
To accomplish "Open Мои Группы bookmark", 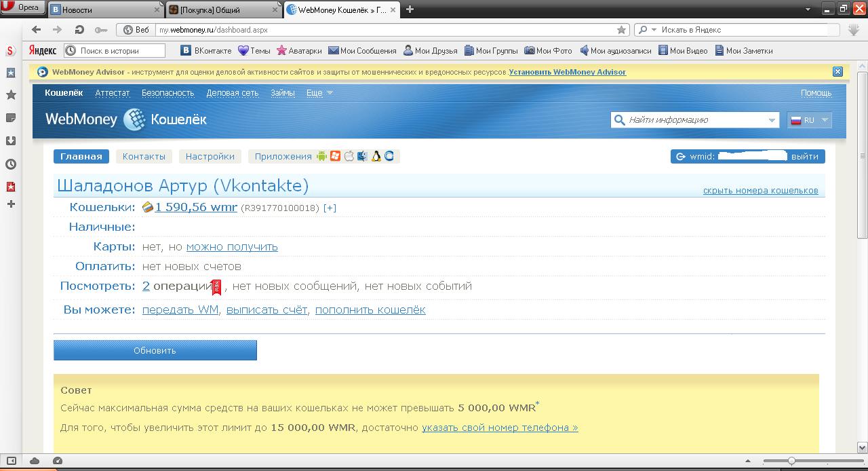I will click(x=491, y=51).
